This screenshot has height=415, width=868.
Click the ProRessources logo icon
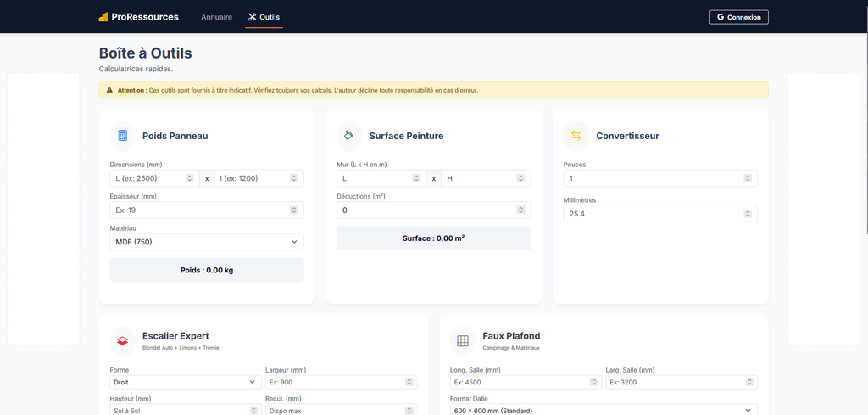point(103,17)
